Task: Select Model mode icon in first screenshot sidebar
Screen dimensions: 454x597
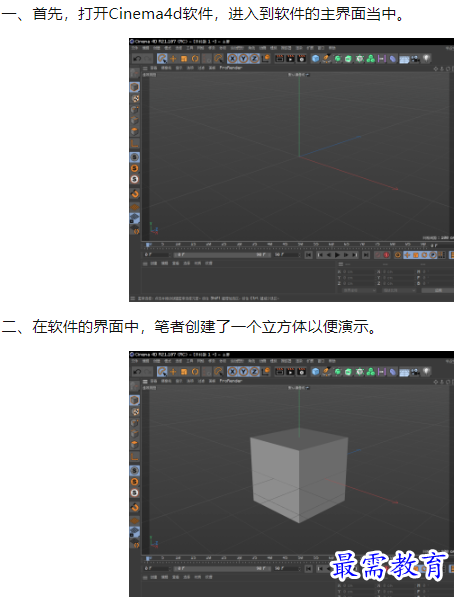Action: tap(135, 87)
